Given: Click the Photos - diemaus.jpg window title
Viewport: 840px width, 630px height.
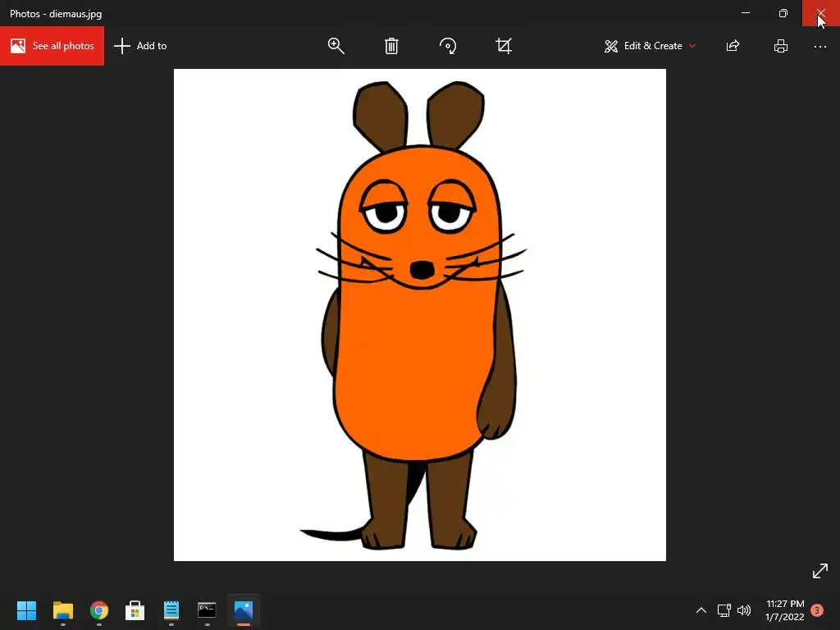Looking at the screenshot, I should tap(56, 14).
